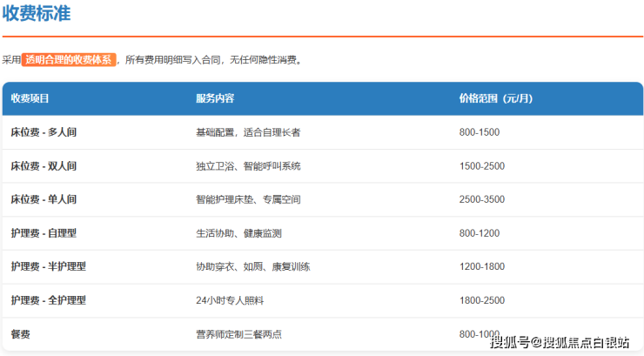Select the 餐费 row label
The height and width of the screenshot is (356, 644).
pyautogui.click(x=21, y=333)
